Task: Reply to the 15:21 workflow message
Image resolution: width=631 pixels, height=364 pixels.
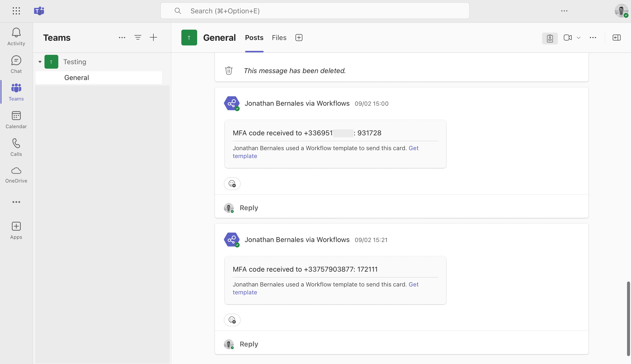Action: point(248,344)
